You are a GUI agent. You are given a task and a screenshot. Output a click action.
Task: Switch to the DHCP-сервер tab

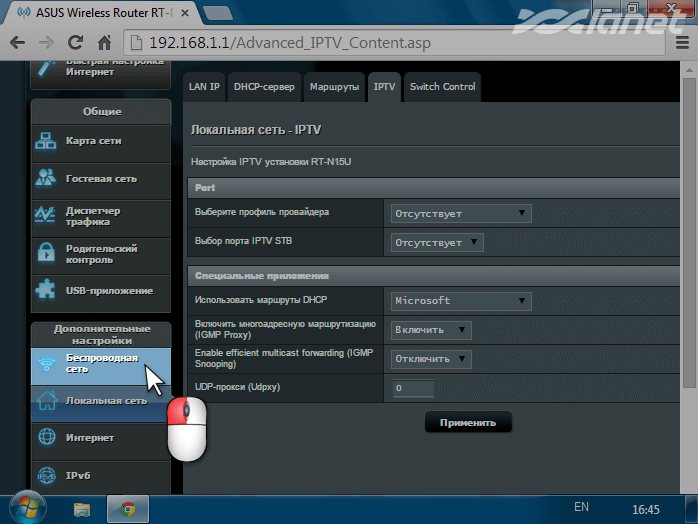pos(264,87)
